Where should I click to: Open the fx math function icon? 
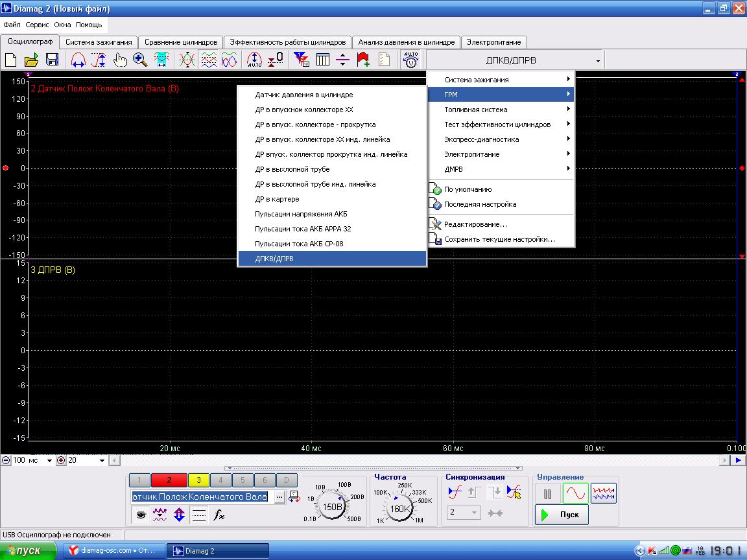(x=219, y=515)
